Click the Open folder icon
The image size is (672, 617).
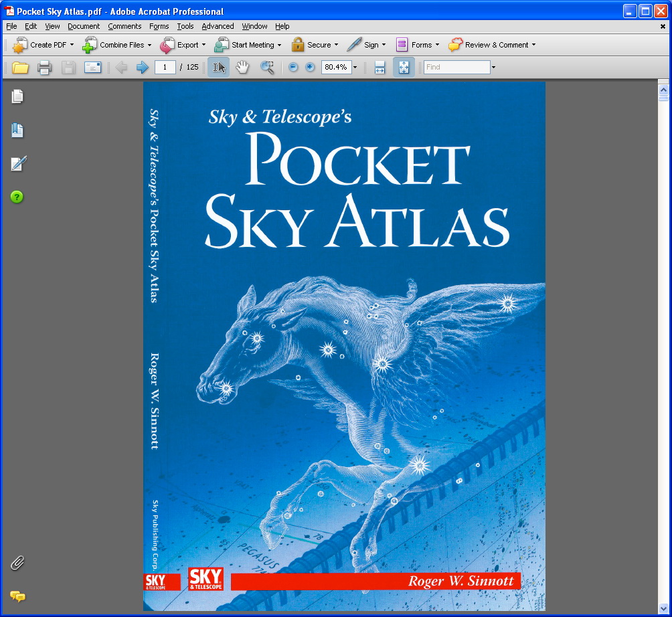(x=20, y=68)
